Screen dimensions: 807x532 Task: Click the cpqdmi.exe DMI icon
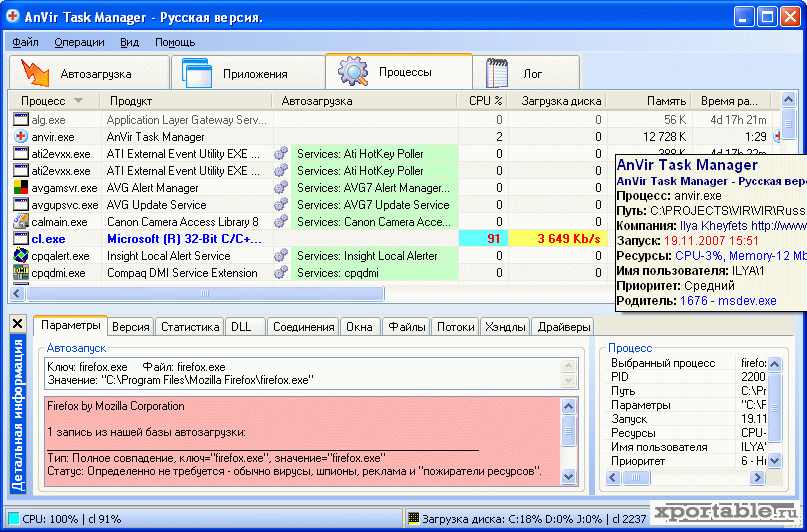(x=21, y=273)
